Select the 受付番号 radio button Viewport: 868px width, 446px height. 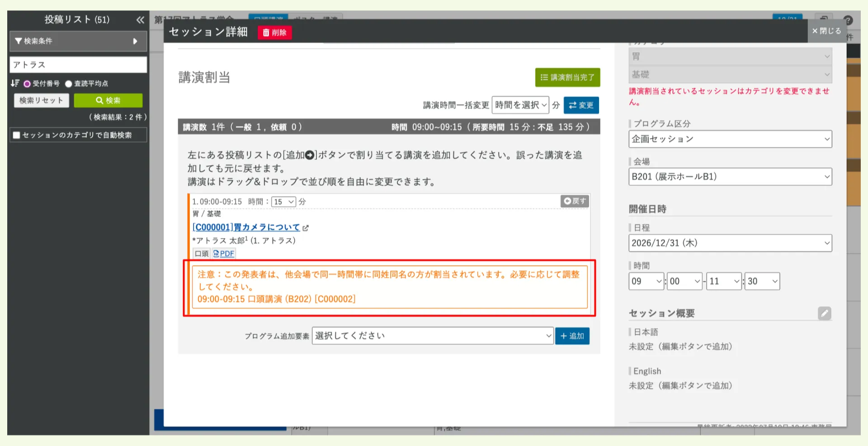pyautogui.click(x=27, y=83)
